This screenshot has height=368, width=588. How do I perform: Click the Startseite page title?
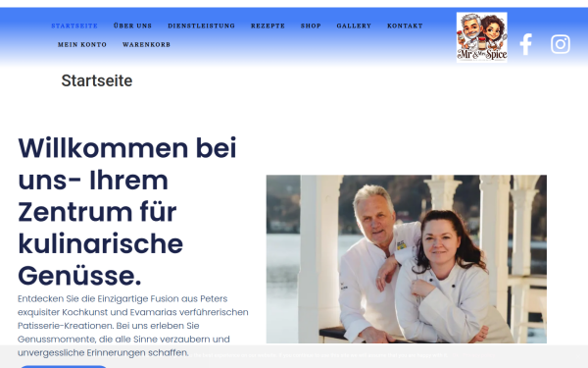pyautogui.click(x=97, y=80)
